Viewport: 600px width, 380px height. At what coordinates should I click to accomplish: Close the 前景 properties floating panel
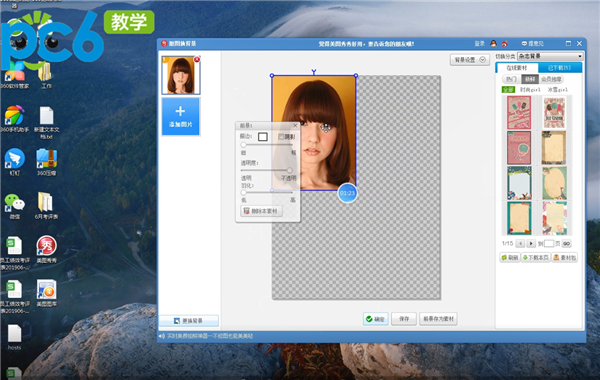[295, 126]
